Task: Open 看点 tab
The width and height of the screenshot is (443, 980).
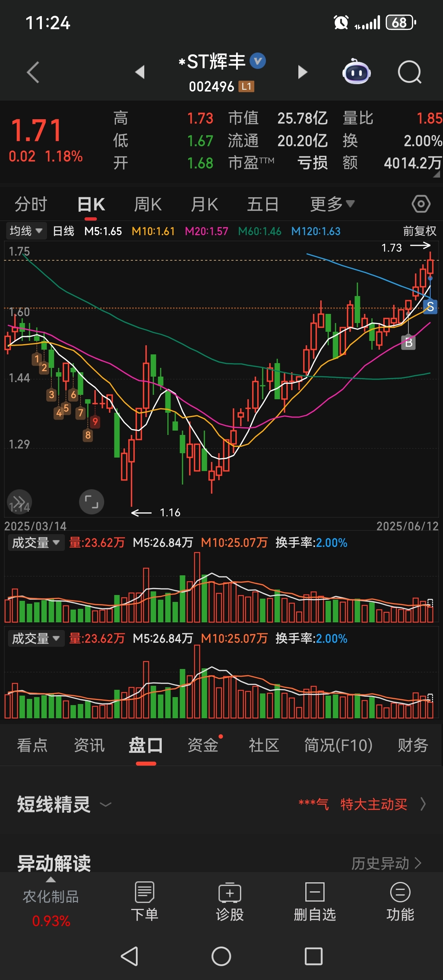Action: 32,745
